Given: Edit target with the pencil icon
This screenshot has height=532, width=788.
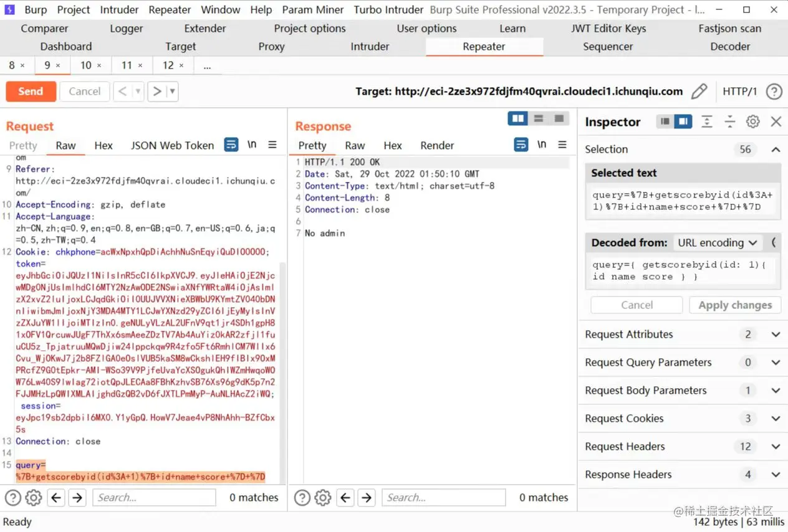Looking at the screenshot, I should click(x=699, y=92).
